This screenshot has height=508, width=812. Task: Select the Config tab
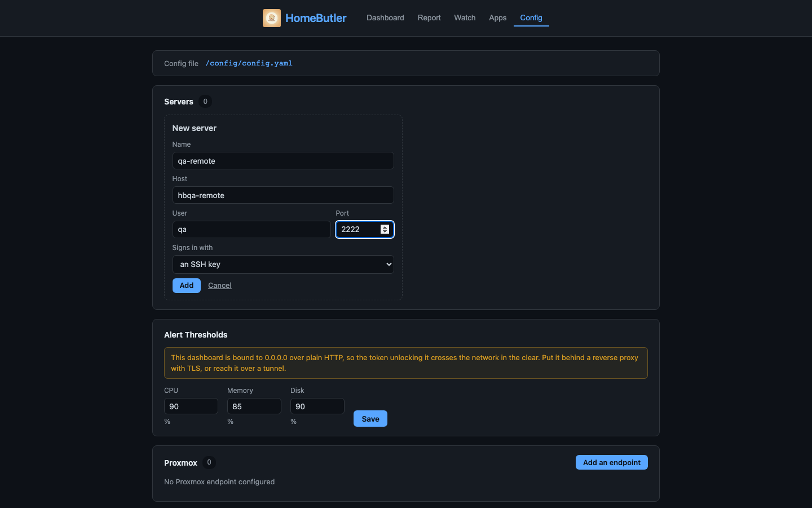point(531,18)
